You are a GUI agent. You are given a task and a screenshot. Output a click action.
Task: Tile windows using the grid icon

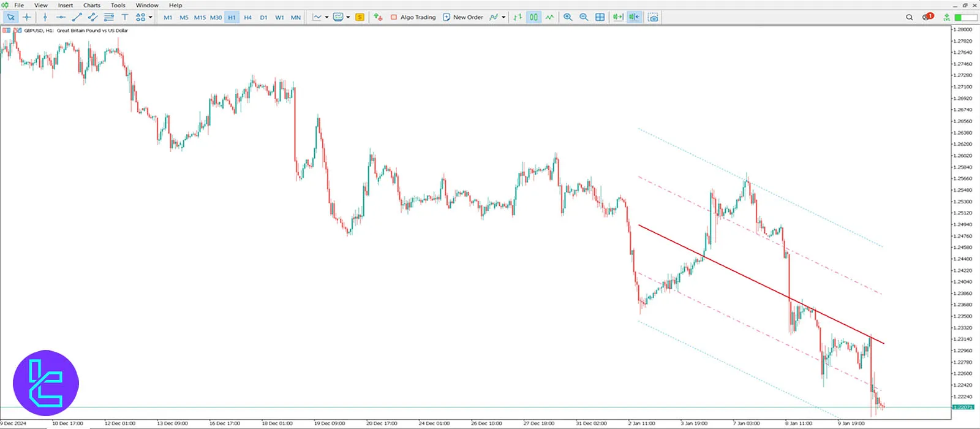(600, 17)
